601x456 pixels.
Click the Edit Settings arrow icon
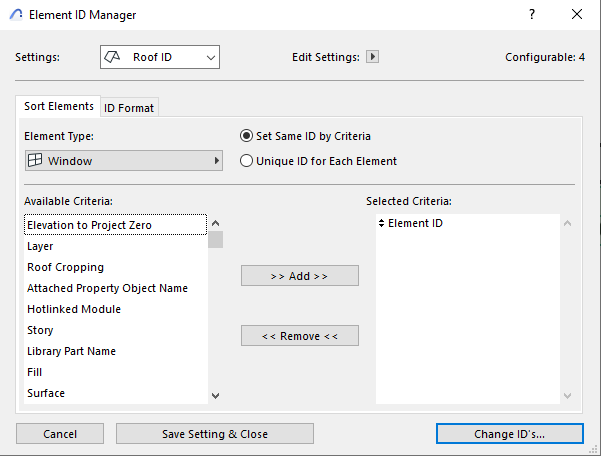(x=372, y=57)
